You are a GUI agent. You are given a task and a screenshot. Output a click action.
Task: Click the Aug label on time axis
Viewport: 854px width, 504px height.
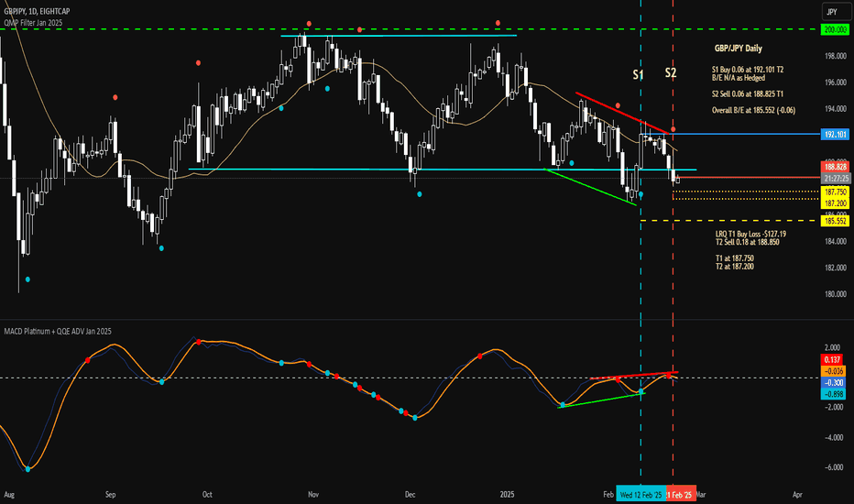[x=9, y=495]
